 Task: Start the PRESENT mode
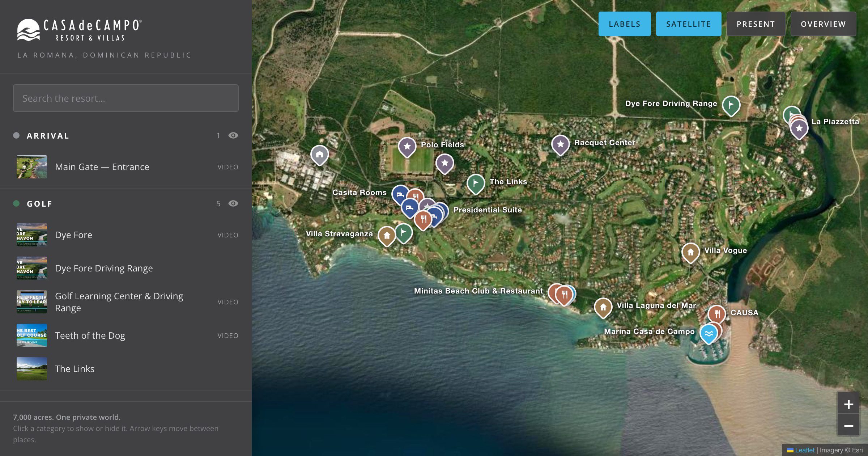756,24
